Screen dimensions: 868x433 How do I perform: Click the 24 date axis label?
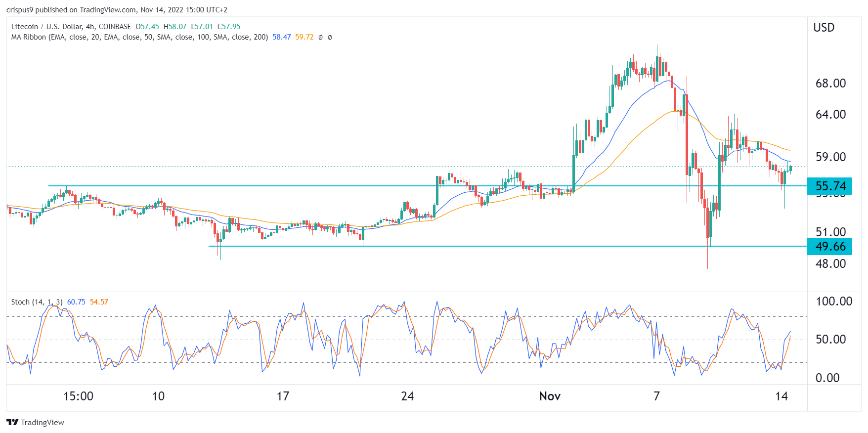tap(407, 396)
